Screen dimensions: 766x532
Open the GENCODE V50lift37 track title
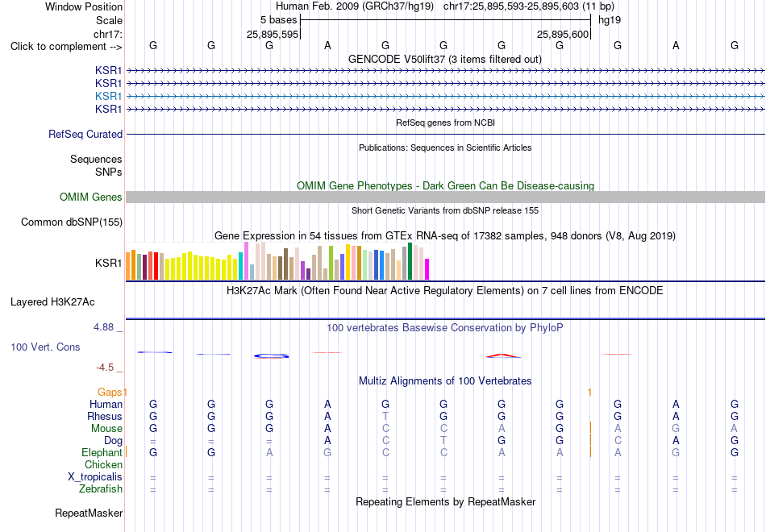point(444,59)
